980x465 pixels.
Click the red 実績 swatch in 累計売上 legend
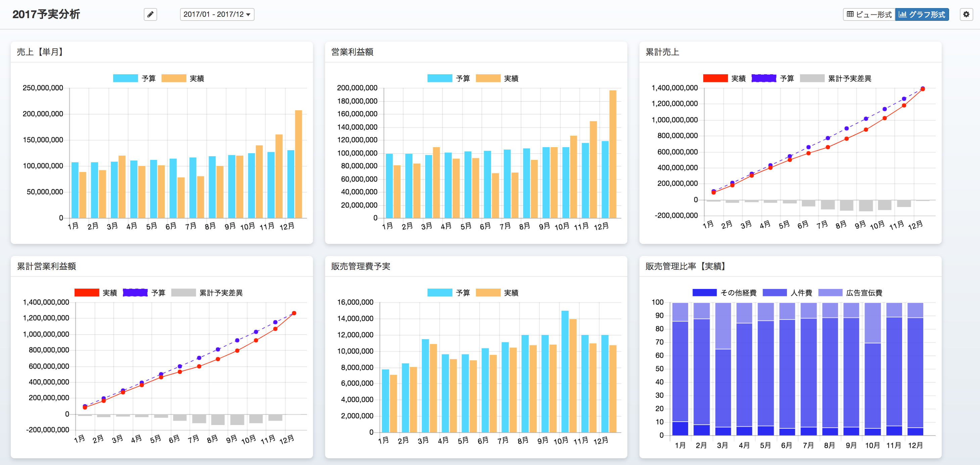pos(715,78)
